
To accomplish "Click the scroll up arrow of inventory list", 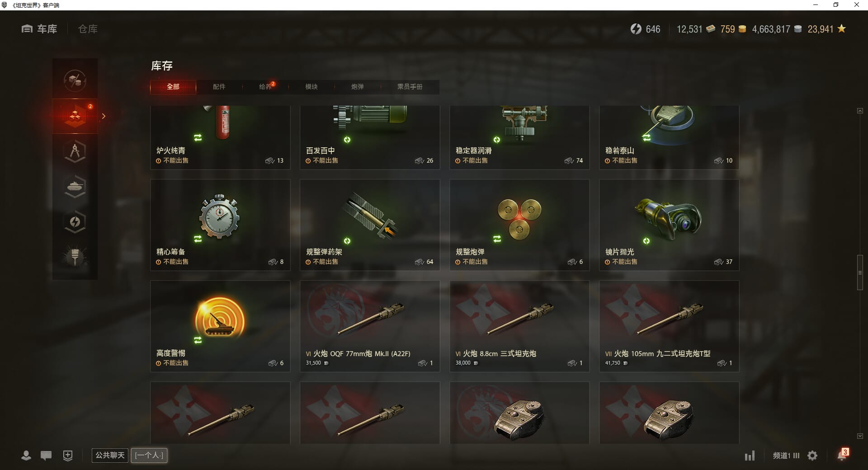I will pos(860,111).
